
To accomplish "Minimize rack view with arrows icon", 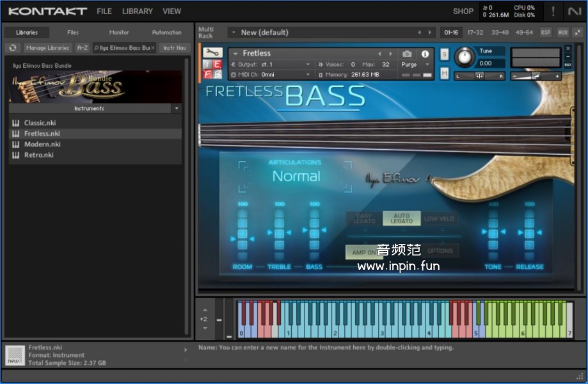I will [x=578, y=32].
